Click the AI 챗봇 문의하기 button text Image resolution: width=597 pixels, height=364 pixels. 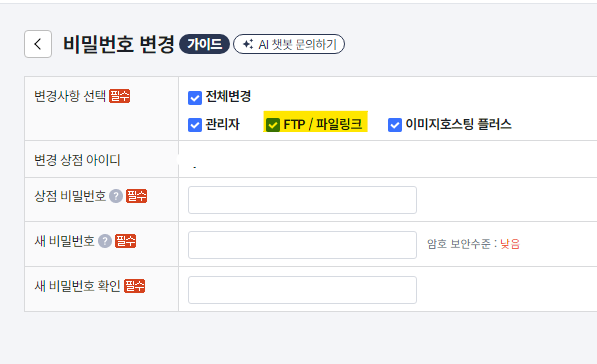tap(298, 44)
